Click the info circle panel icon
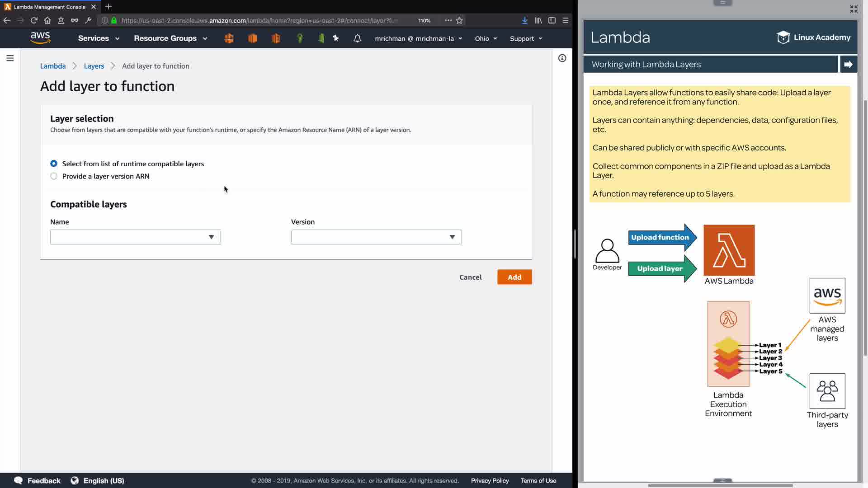Image resolution: width=868 pixels, height=488 pixels. 562,58
